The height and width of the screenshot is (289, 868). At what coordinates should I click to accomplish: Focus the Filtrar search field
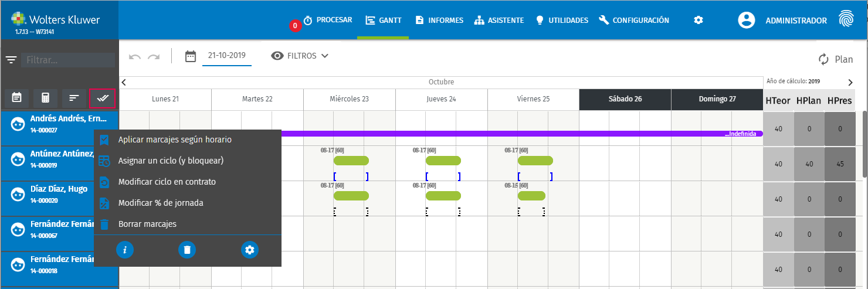68,60
